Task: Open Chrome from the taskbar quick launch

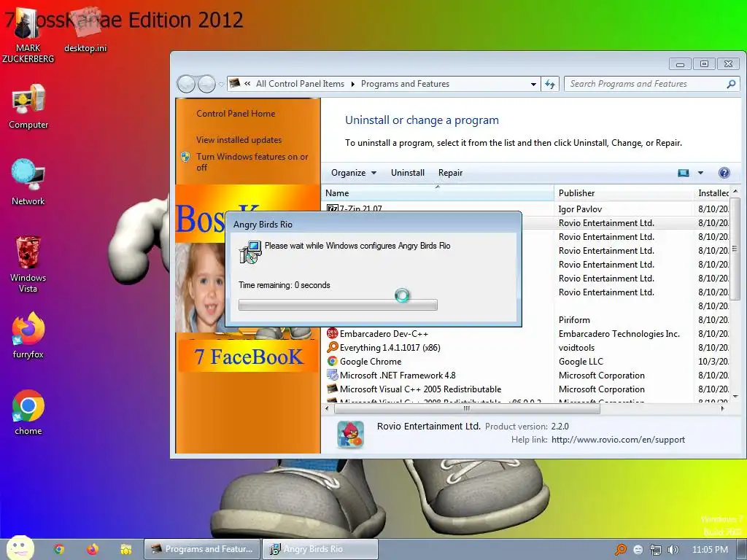Action: coord(59,549)
